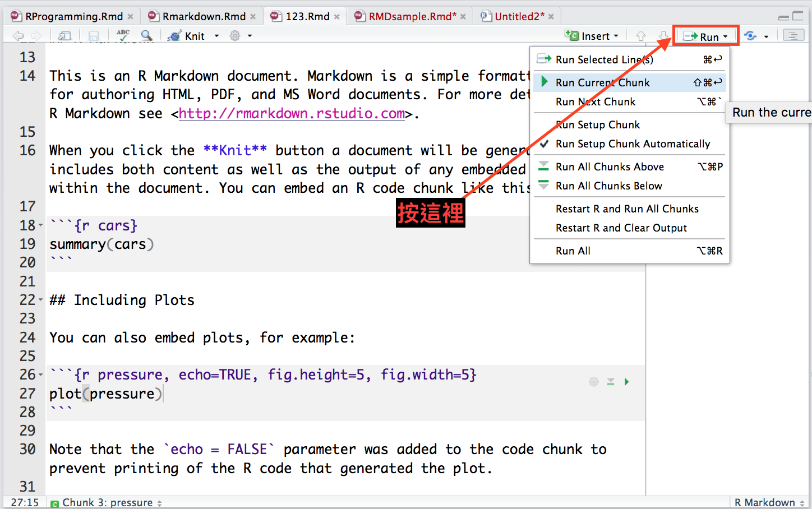
Task: Select Run All Chunks Below
Action: [630, 186]
